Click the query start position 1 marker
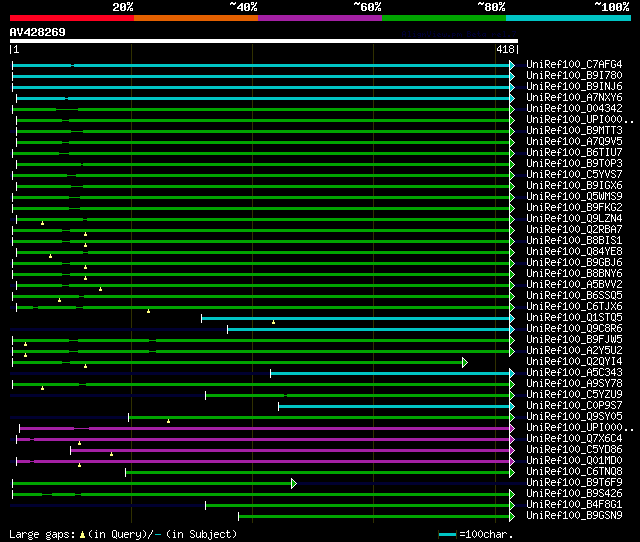Screen dimensions: 640x542 click(16, 49)
